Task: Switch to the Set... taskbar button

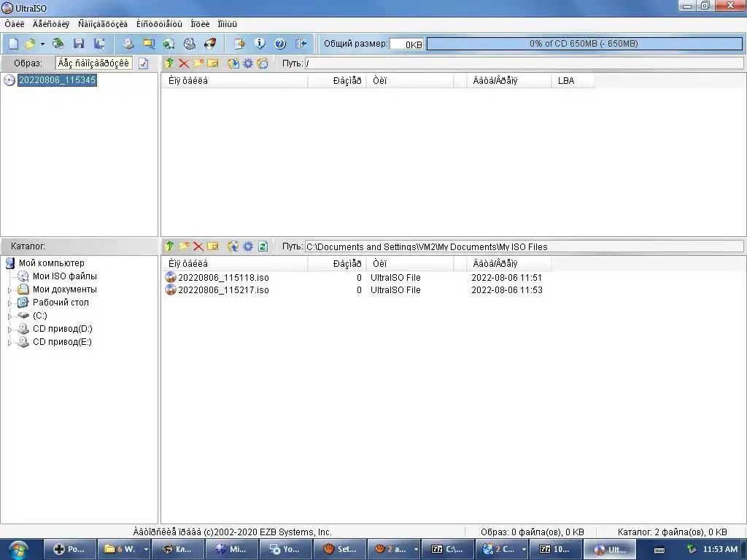Action: point(340,549)
